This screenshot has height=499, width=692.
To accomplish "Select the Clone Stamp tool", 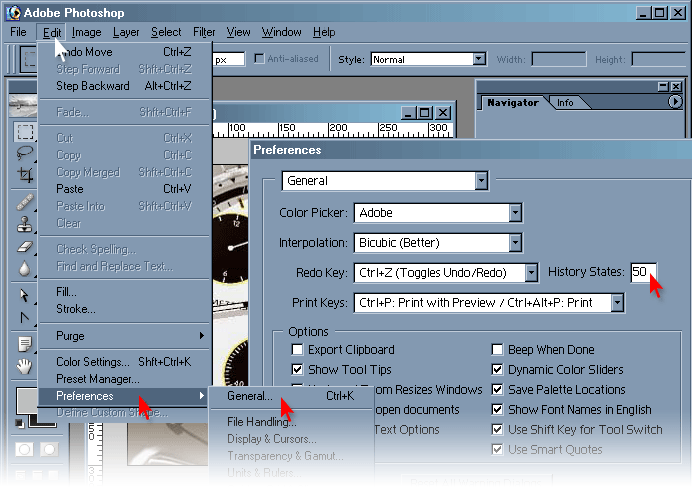I will (x=25, y=224).
